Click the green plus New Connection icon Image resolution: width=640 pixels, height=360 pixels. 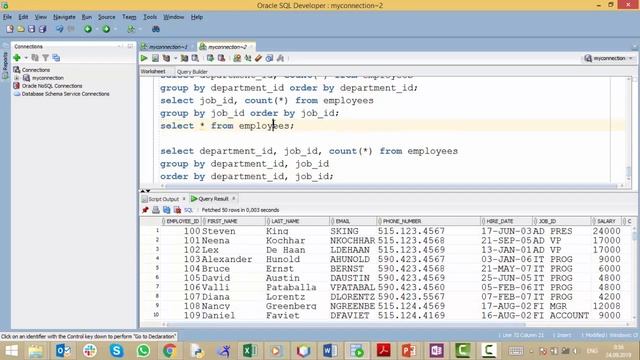click(17, 58)
